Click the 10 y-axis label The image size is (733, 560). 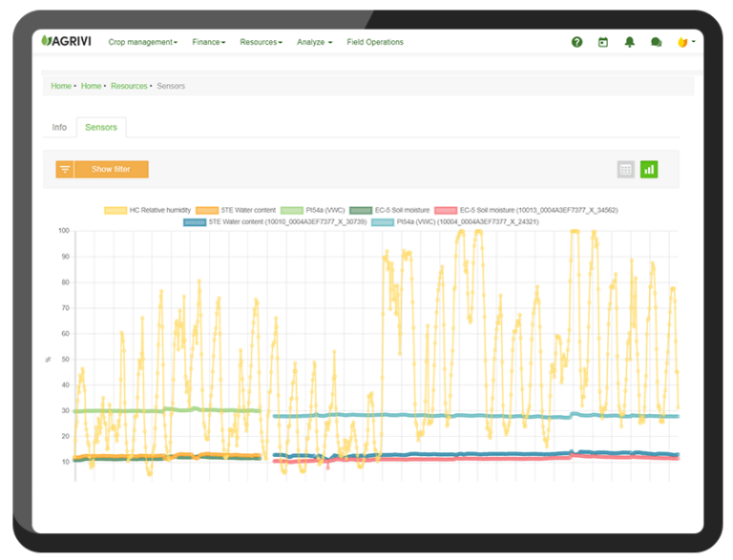pos(66,462)
